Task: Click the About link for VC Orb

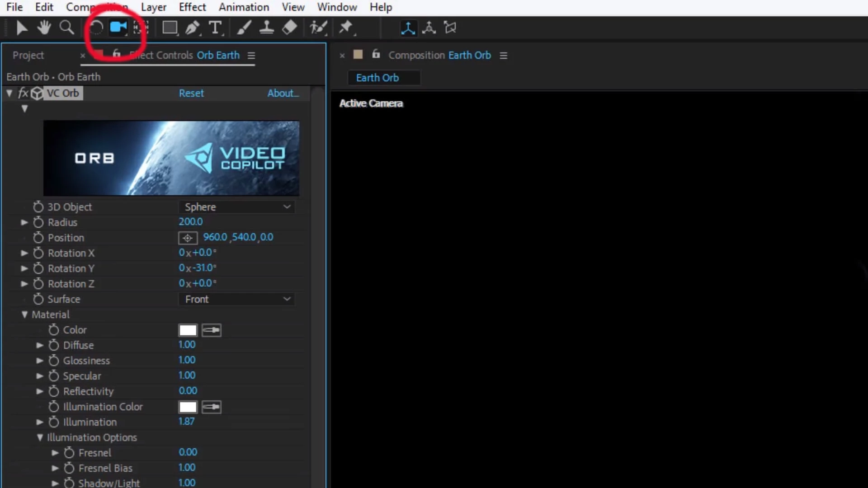Action: [283, 93]
